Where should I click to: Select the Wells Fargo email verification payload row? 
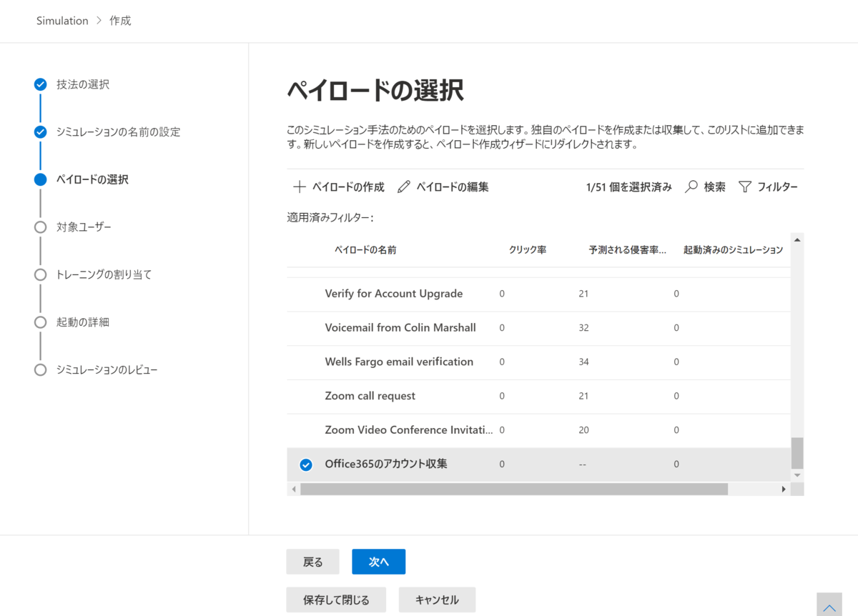pyautogui.click(x=399, y=362)
